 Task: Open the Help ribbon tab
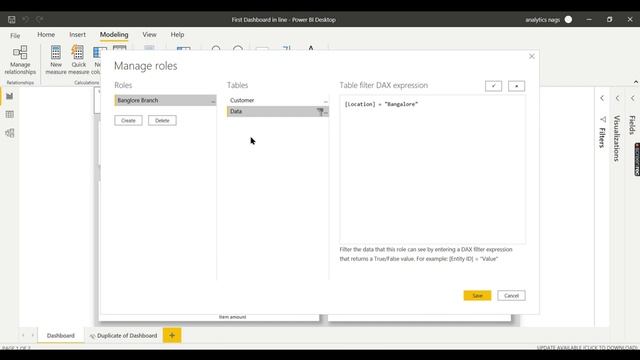click(x=177, y=35)
